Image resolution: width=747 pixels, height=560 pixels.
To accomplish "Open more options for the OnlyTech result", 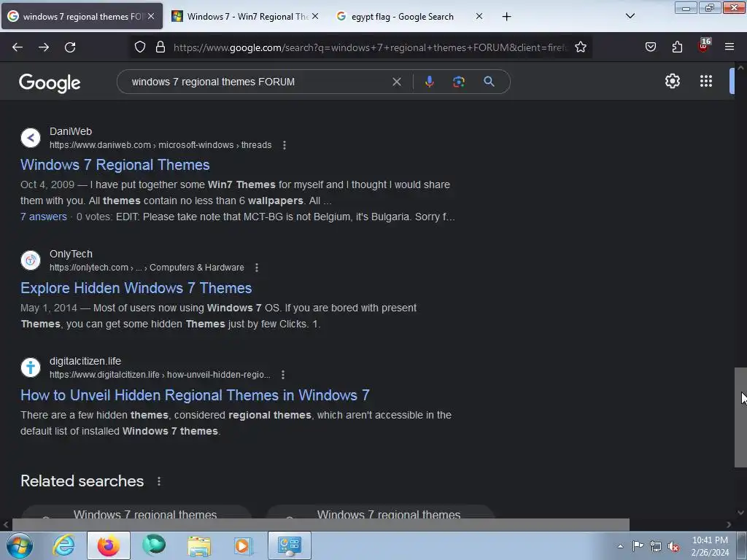I will pos(257,268).
